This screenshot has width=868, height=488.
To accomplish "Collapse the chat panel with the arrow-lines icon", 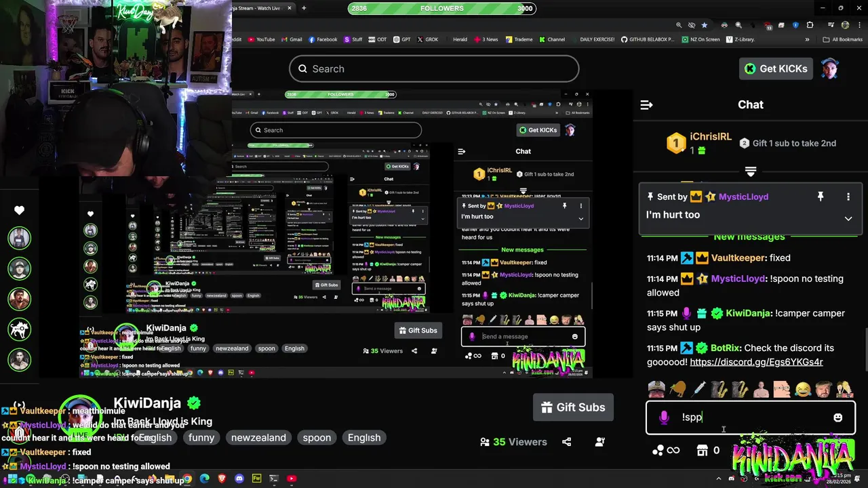I will click(x=646, y=105).
